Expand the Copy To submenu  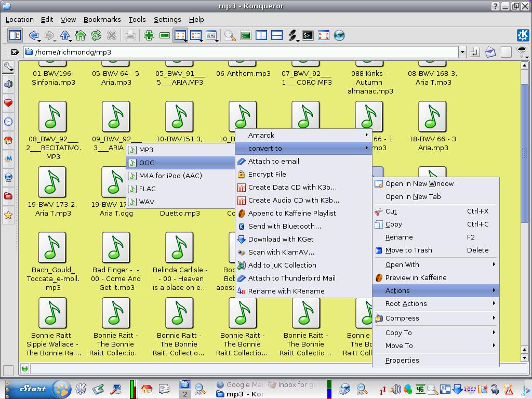click(436, 333)
